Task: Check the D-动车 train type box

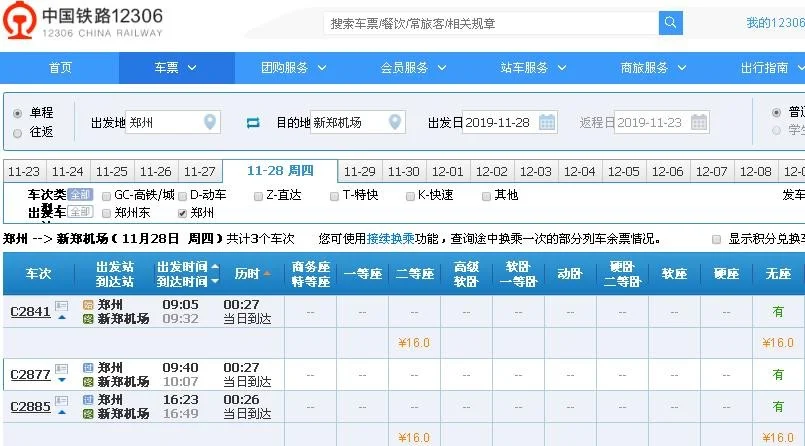Action: click(x=182, y=196)
